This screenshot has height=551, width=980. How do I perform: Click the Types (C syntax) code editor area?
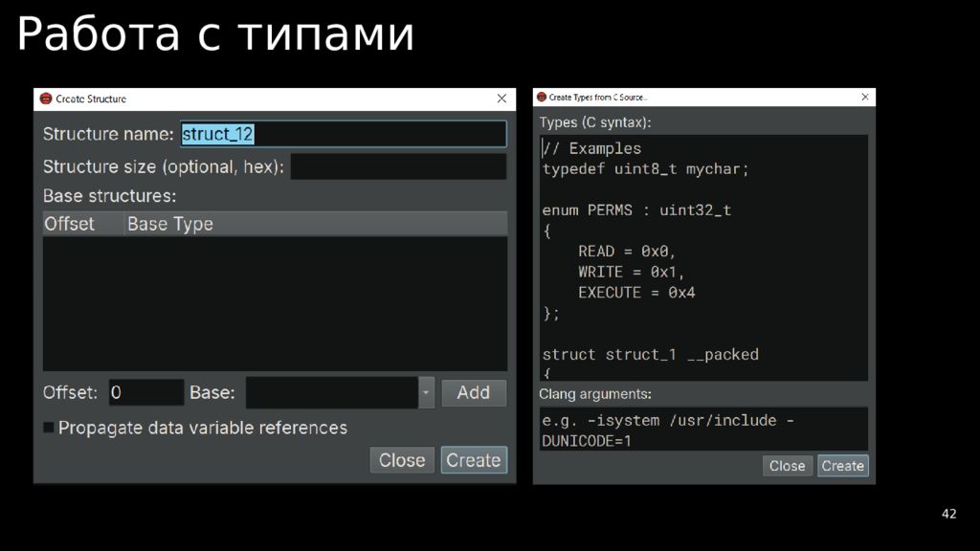703,258
